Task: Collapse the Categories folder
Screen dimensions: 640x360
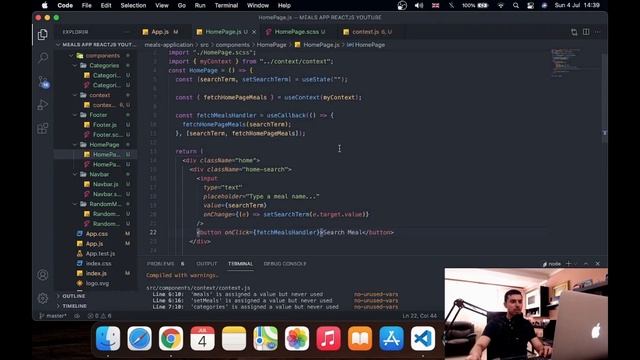Action: pos(75,65)
